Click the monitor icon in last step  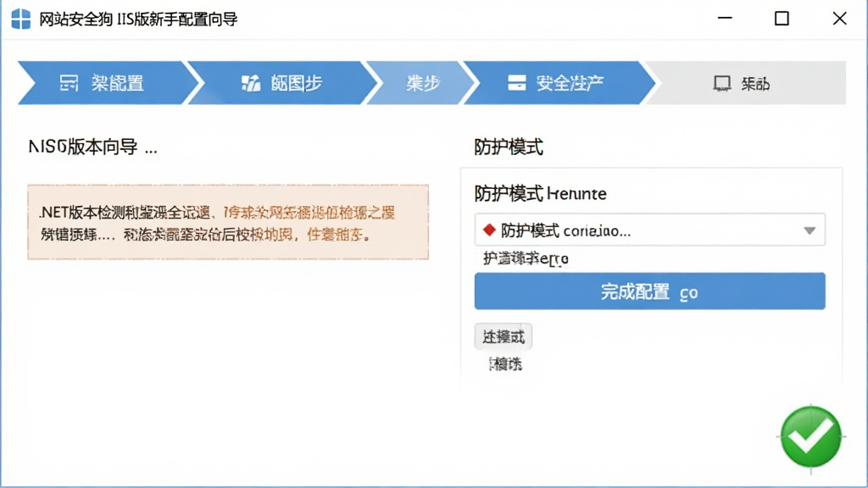tap(722, 84)
